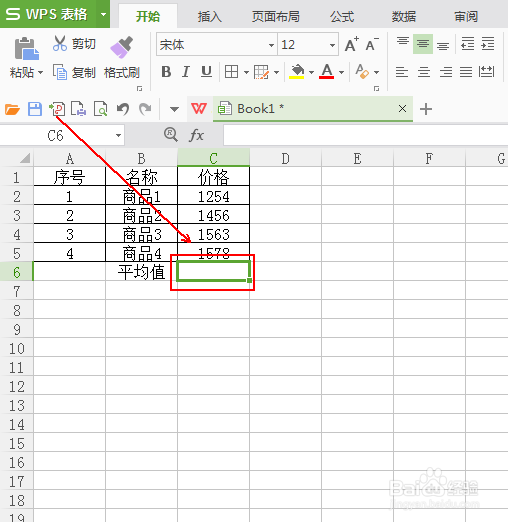
Task: Switch to the 数据 tab
Action: click(x=404, y=16)
